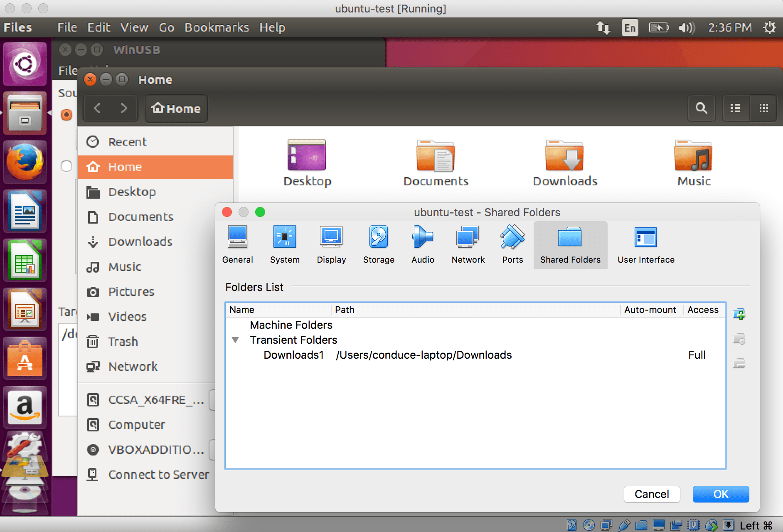The image size is (783, 532).
Task: Click the Home path bar button
Action: point(176,108)
